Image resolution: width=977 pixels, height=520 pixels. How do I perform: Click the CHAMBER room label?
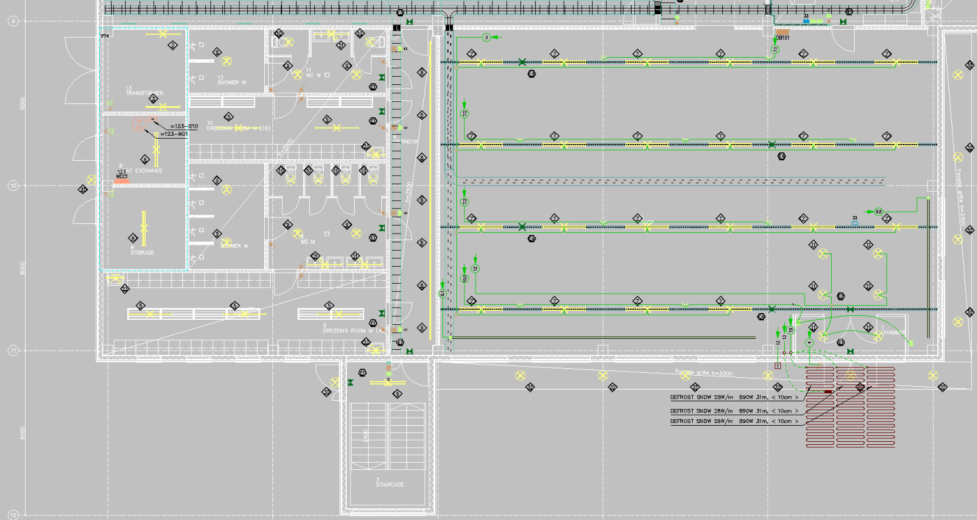(x=890, y=333)
